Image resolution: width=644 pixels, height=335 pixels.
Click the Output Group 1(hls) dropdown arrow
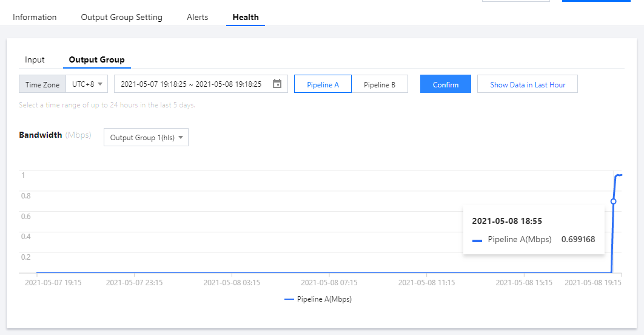click(x=181, y=138)
